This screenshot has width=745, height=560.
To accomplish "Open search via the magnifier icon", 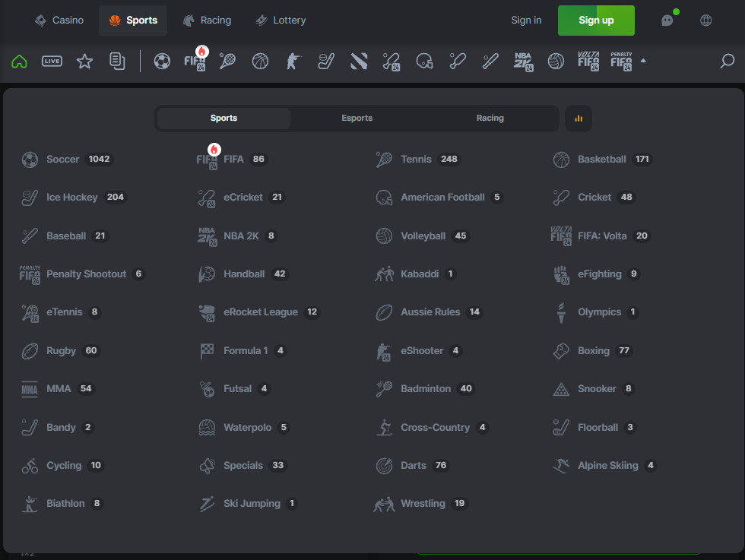I will tap(727, 62).
